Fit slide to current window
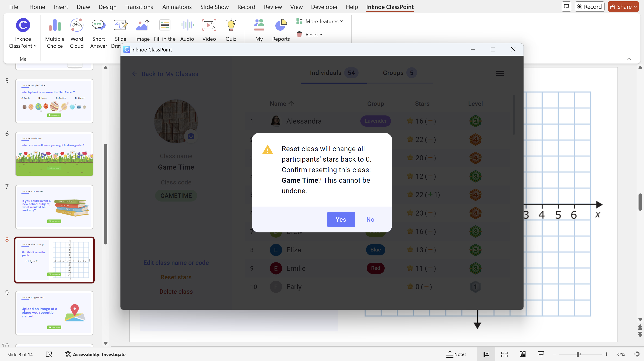Viewport: 644px width, 361px height. [x=637, y=354]
